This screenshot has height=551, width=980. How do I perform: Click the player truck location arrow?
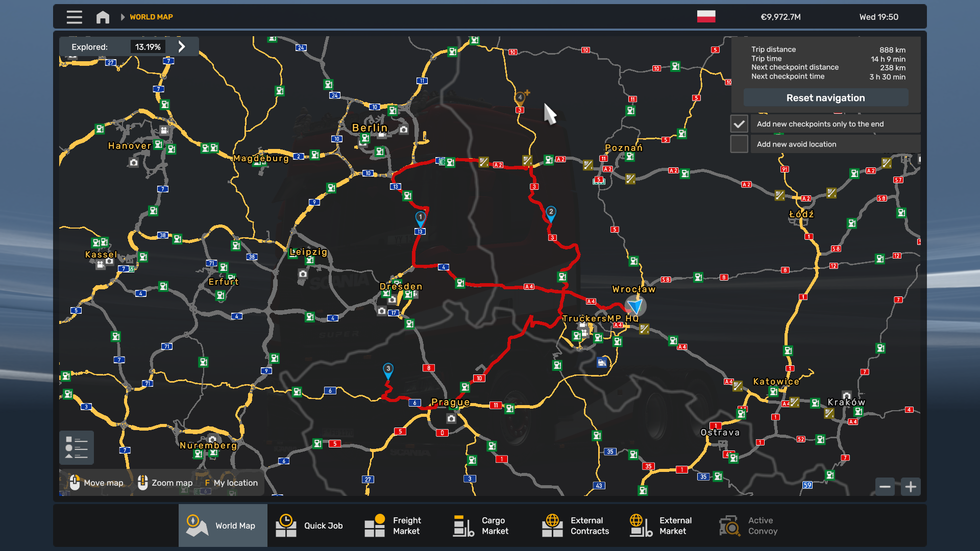[x=635, y=306]
